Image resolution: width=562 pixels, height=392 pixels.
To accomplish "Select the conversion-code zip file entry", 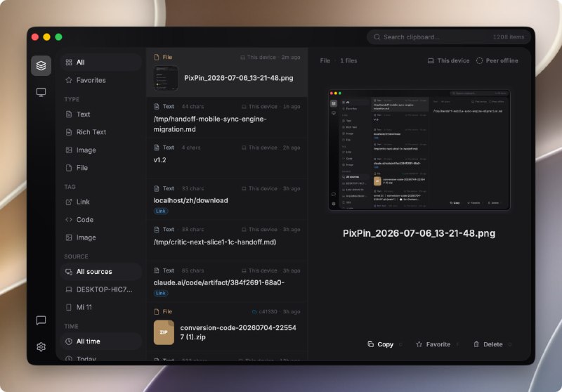I will (x=227, y=327).
